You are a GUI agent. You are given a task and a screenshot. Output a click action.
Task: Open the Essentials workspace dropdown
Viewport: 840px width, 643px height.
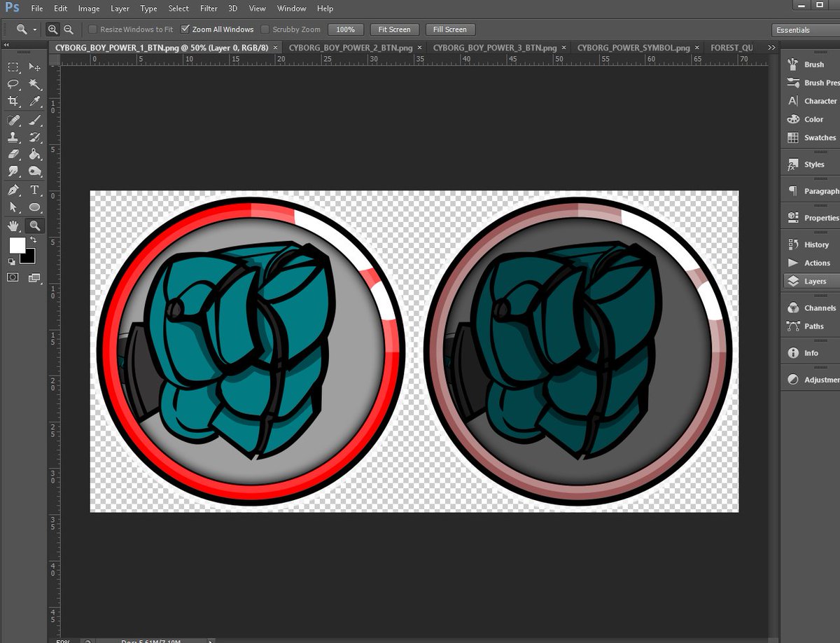click(x=805, y=30)
